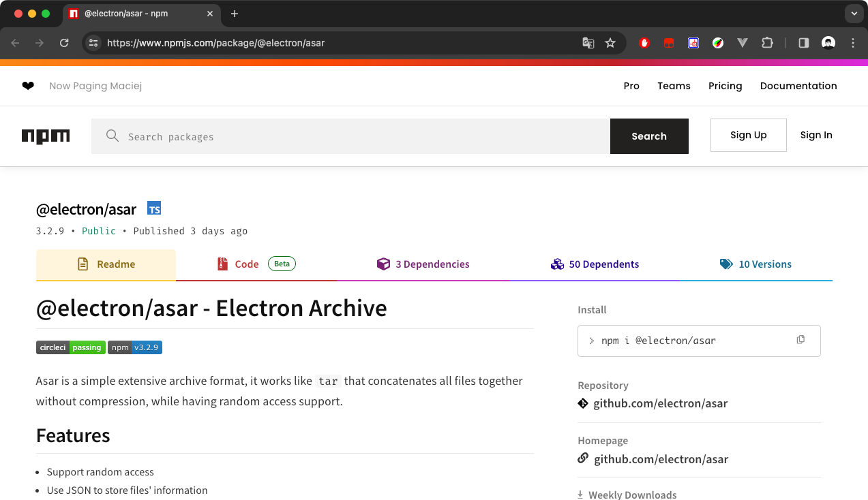Click the homepage chain-link icon

[x=583, y=458]
